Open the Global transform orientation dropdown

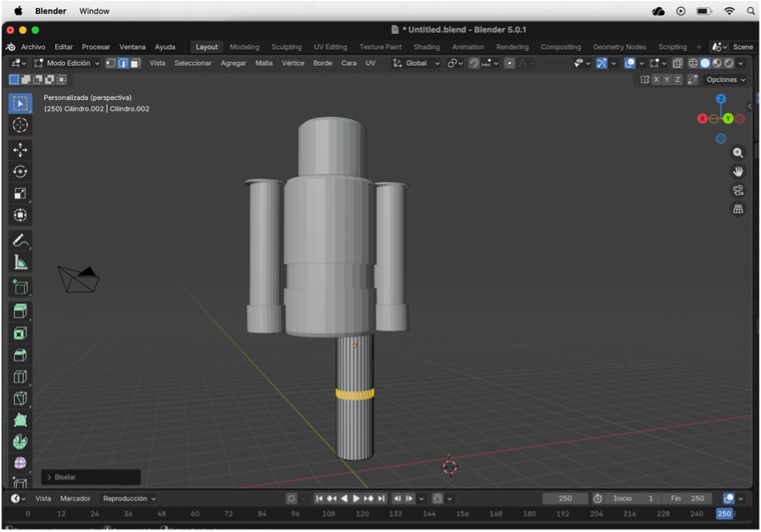coord(418,63)
